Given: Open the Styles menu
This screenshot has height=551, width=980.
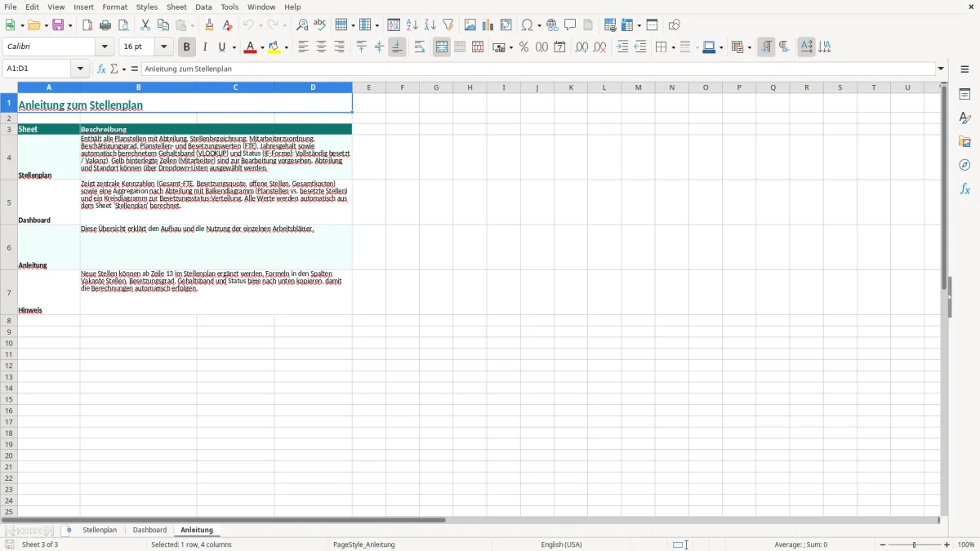Looking at the screenshot, I should (147, 7).
